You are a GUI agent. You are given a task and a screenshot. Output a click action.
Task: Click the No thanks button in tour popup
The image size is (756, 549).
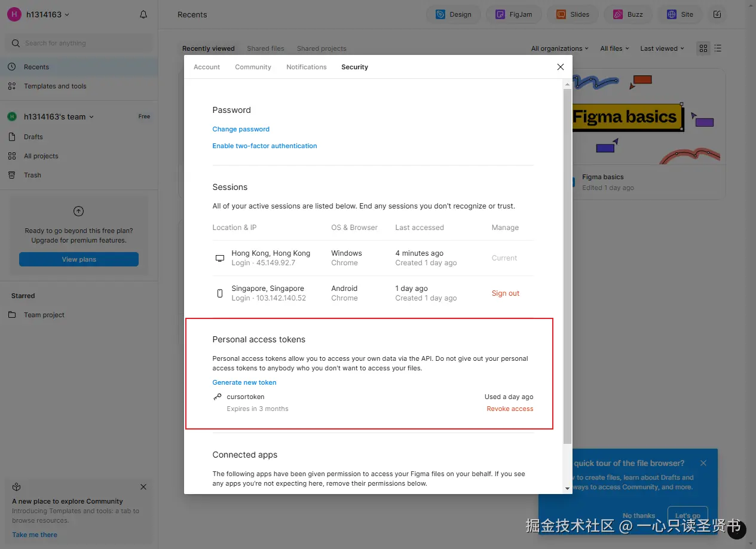639,516
